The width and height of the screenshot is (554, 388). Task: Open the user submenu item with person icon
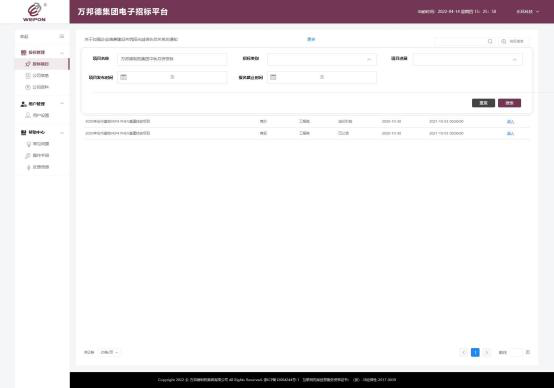click(37, 116)
